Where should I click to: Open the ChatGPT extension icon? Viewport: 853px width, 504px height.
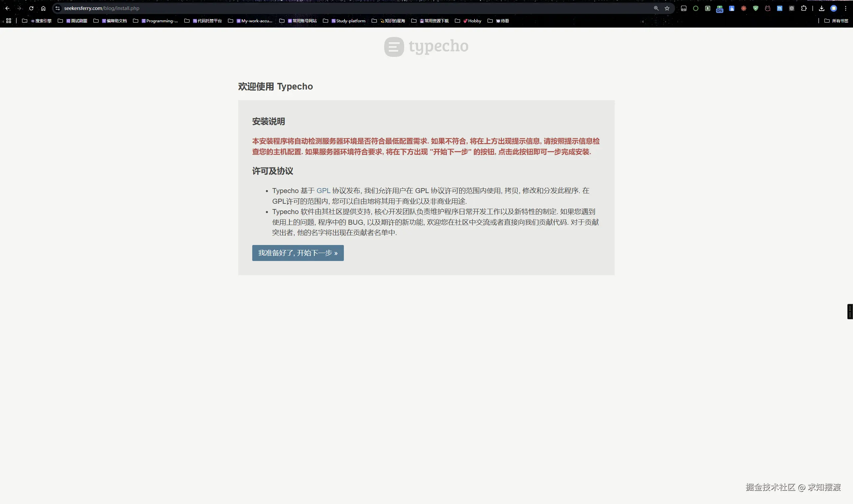791,8
